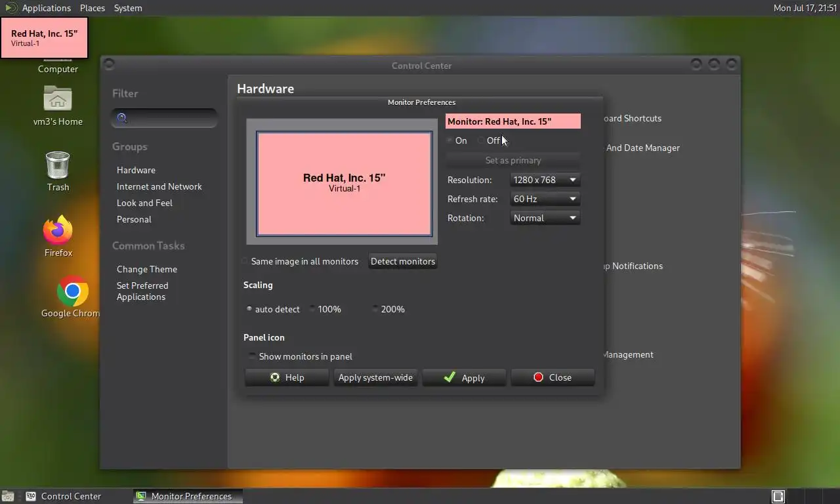Open Change Theme common task
840x504 pixels.
147,269
